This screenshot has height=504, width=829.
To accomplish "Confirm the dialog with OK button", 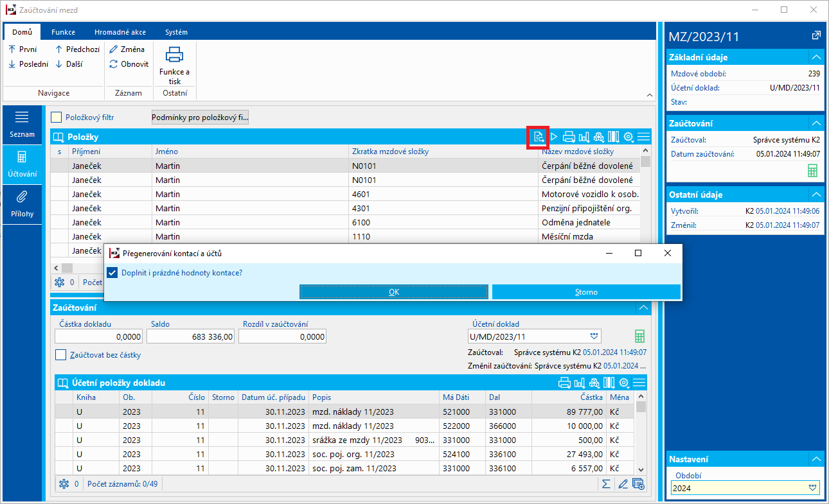I will (x=394, y=292).
